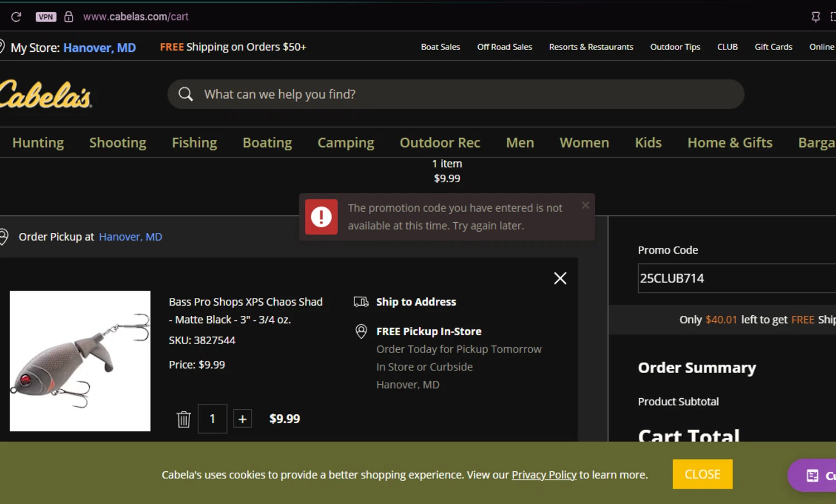Viewport: 836px width, 504px height.
Task: Open Gift Cards link
Action: (773, 47)
